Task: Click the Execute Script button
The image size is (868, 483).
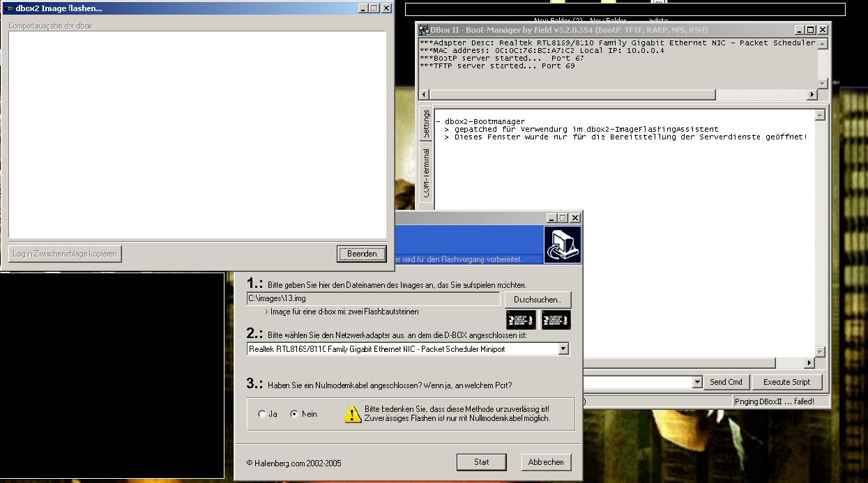Action: (786, 382)
